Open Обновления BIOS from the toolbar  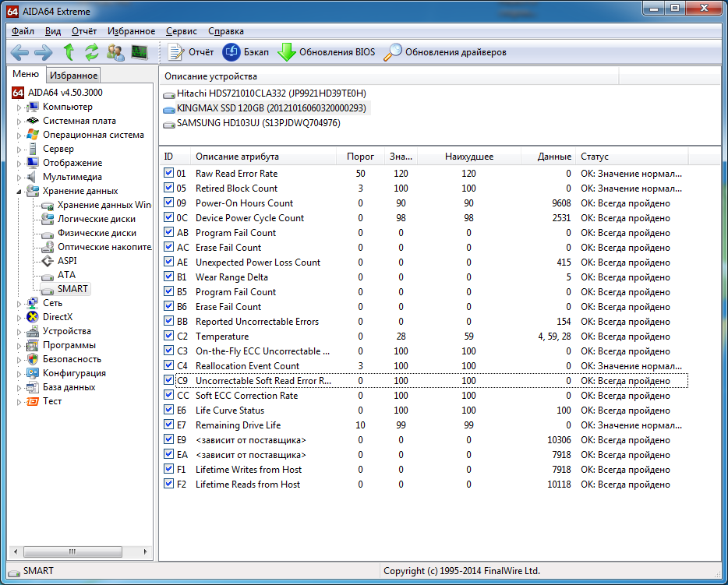point(326,52)
